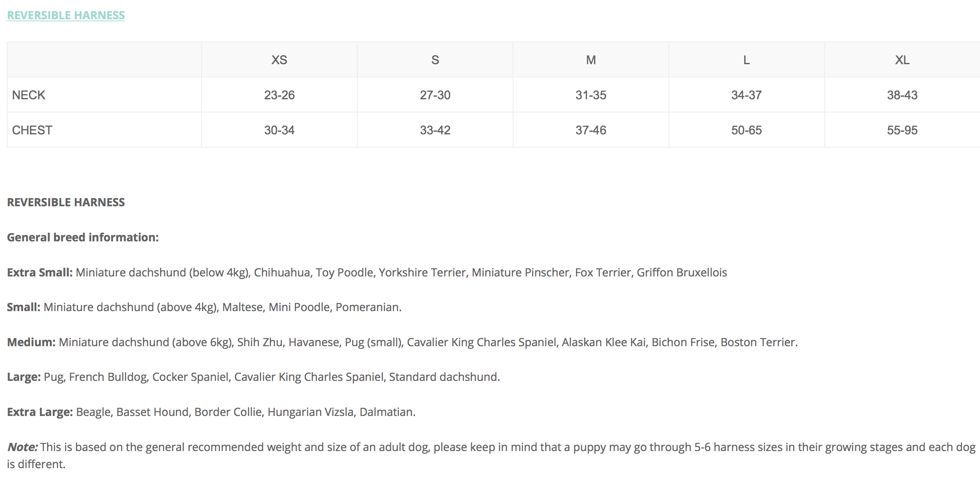
Task: Click the NECK row label
Action: 29,95
